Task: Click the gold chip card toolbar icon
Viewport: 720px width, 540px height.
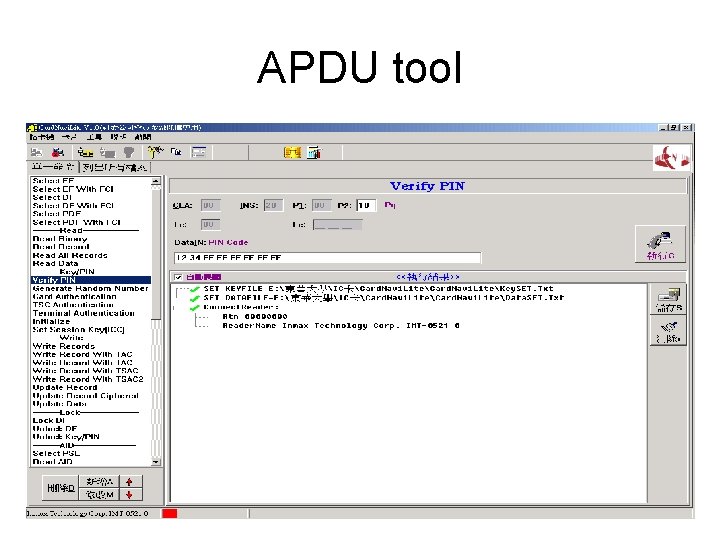Action: click(x=292, y=152)
